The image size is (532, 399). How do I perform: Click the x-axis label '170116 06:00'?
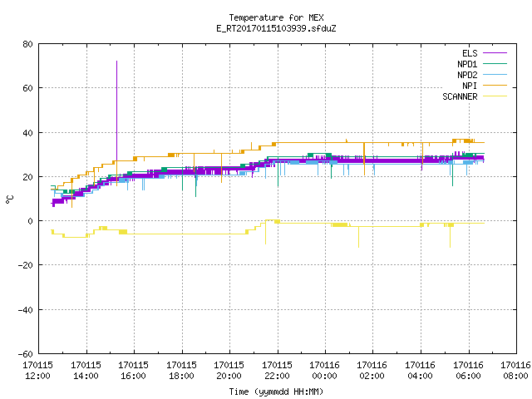[469, 371]
